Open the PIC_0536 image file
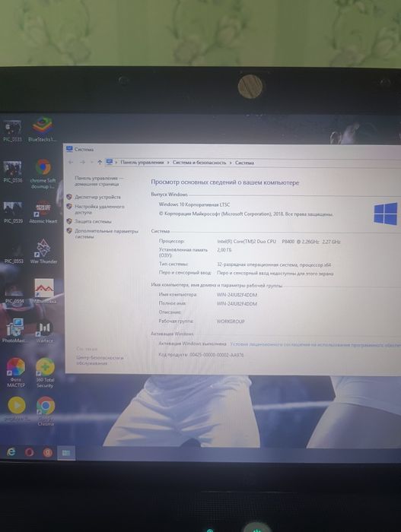Screen dimensions: 401x532 [x=13, y=171]
